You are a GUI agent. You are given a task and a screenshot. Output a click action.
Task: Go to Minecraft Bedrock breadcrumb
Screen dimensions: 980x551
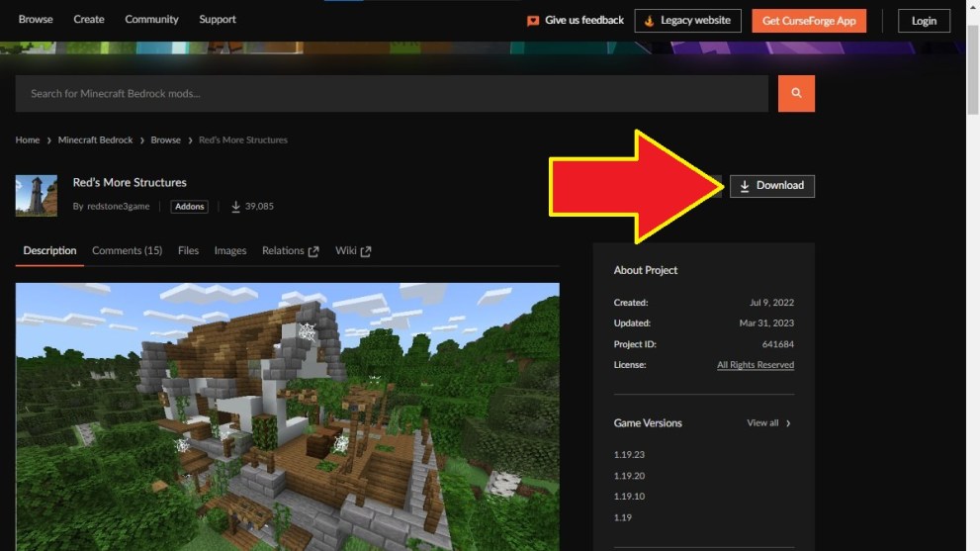point(95,140)
